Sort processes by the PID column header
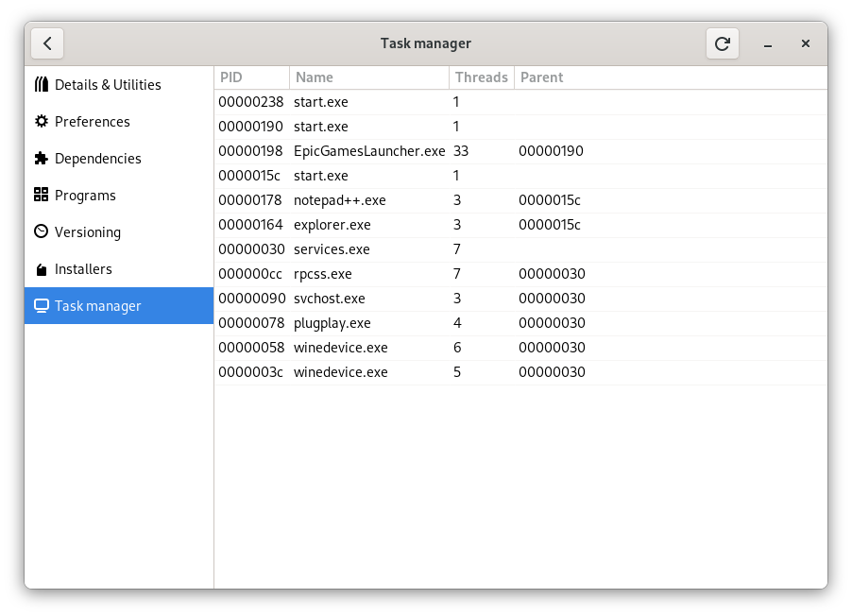Viewport: 852px width, 616px height. pyautogui.click(x=231, y=77)
